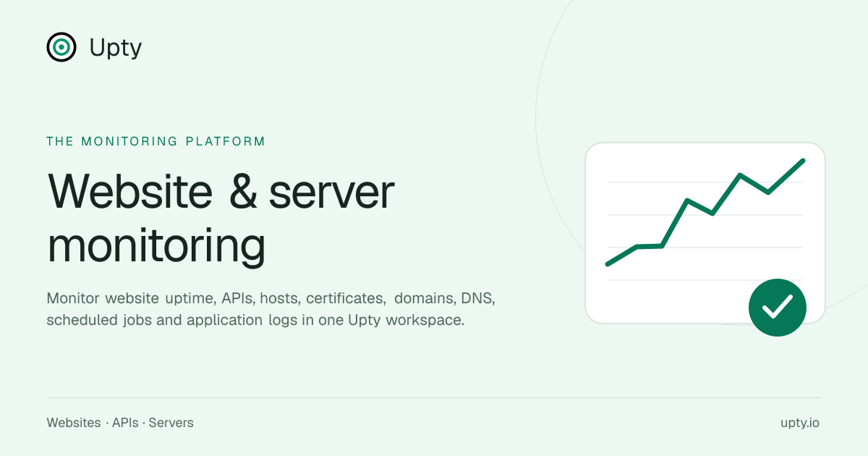Click the green checkmark badge icon

point(778,308)
